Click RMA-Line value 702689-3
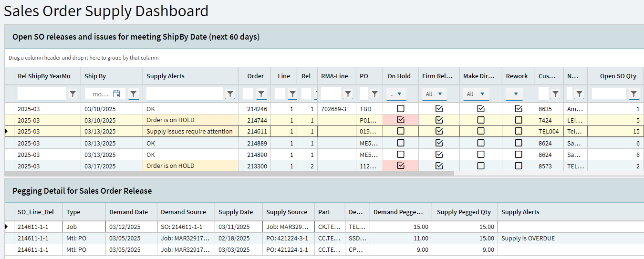This screenshot has height=259, width=644. (333, 108)
